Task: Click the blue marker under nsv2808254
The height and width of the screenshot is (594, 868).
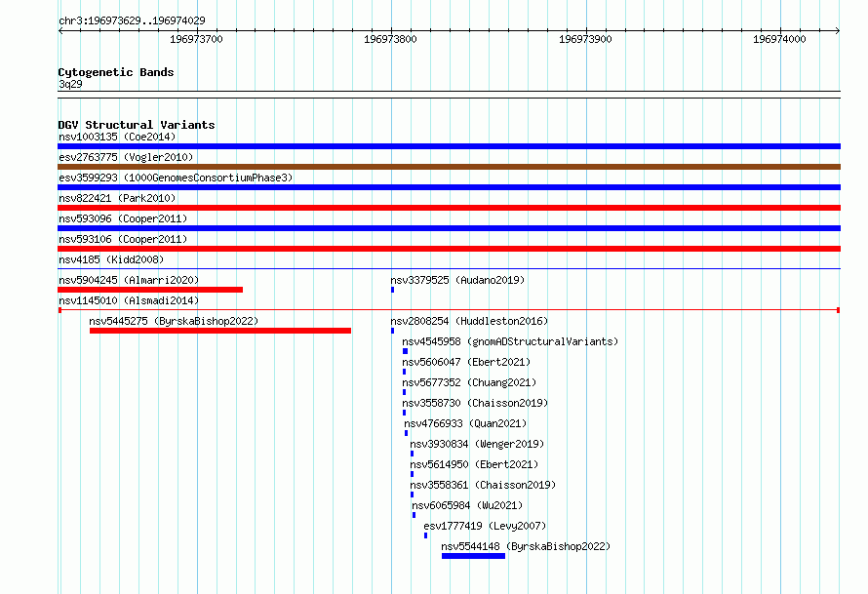Action: pyautogui.click(x=392, y=331)
